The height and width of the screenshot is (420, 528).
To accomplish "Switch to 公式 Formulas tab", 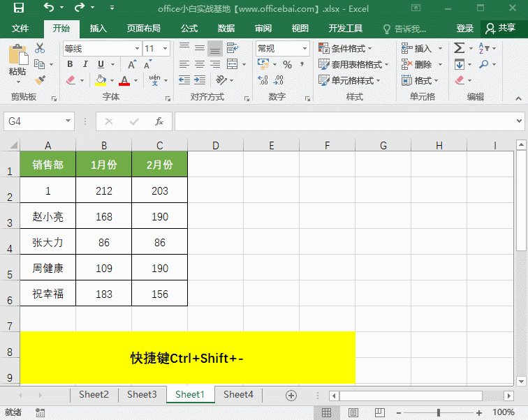I will point(189,29).
